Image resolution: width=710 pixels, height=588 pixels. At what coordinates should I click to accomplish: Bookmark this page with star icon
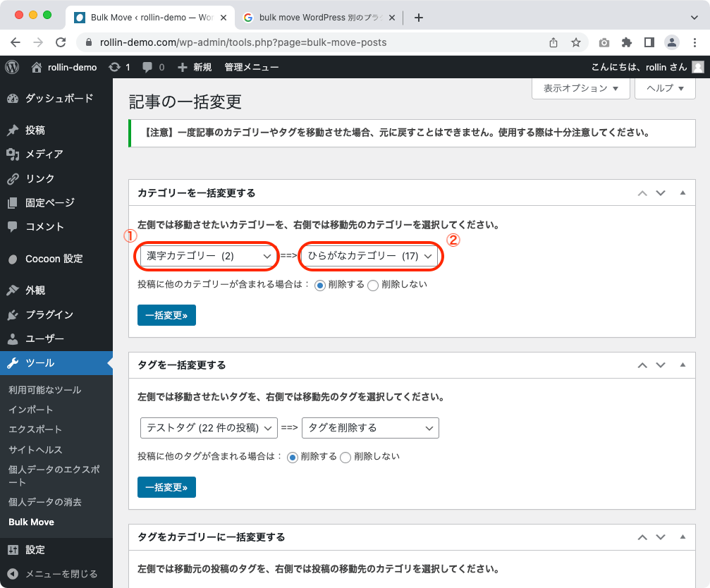coord(575,42)
